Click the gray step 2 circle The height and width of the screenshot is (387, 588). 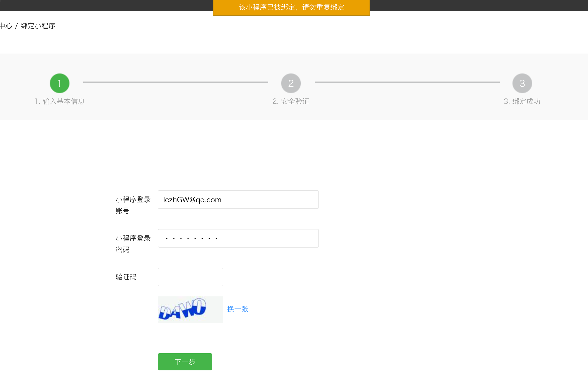pos(291,83)
